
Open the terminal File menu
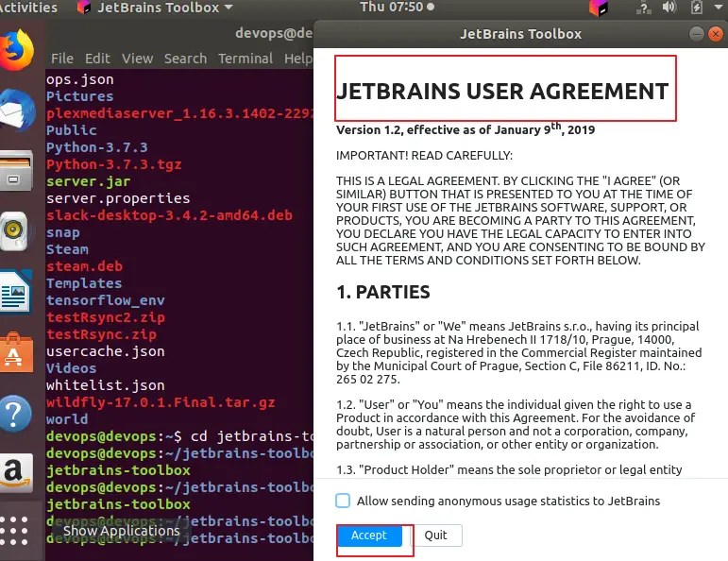point(62,59)
